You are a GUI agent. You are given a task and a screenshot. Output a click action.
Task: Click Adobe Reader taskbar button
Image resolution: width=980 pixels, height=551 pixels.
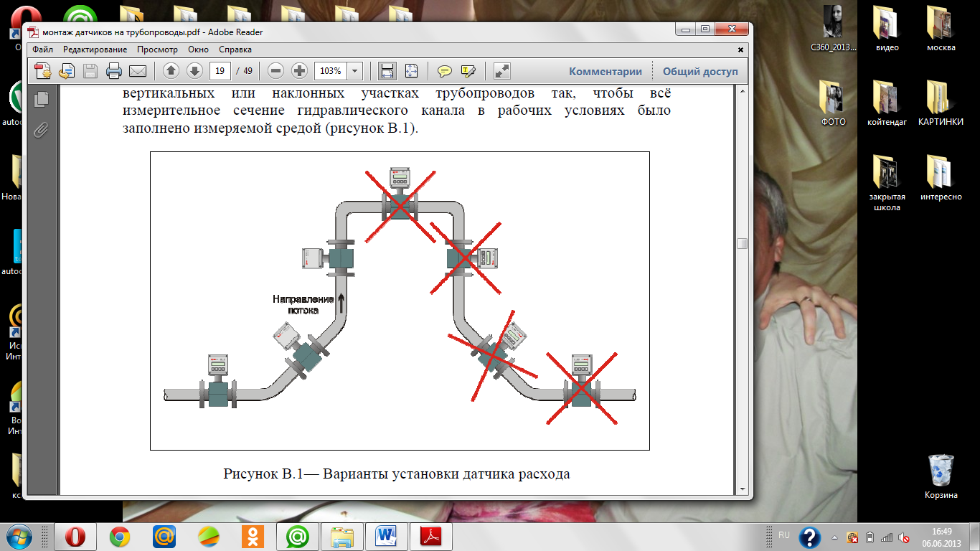click(430, 537)
